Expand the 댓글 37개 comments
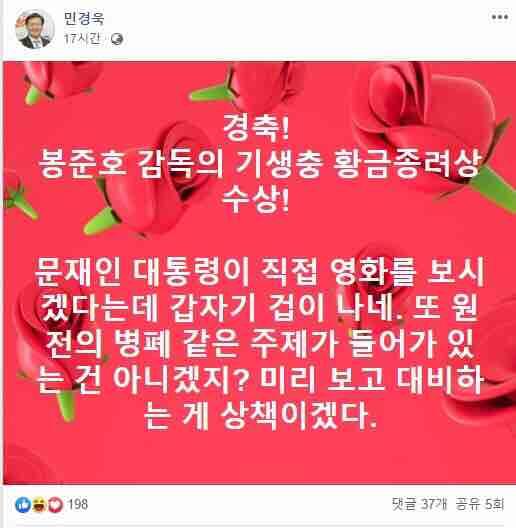 pos(419,504)
